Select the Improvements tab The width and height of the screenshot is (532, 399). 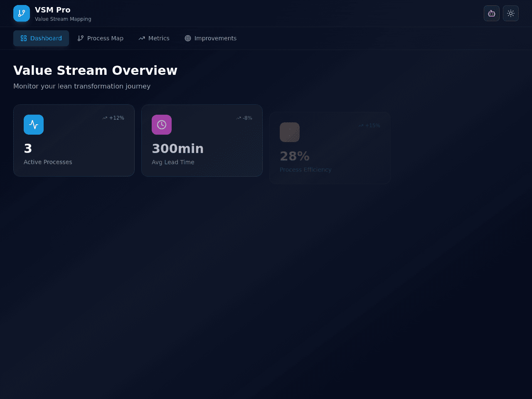pos(211,38)
